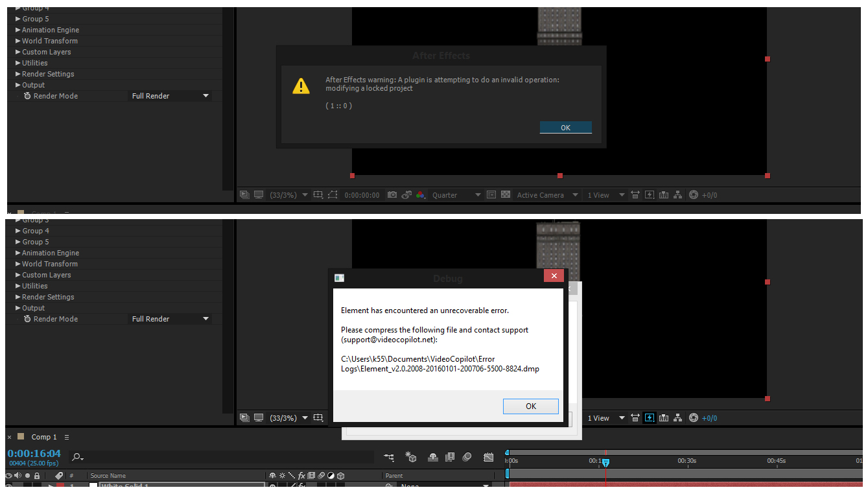Screen dimensions: 868x492
Task: Open the 1 View dropdown under the After Effects warning
Action: click(x=606, y=194)
